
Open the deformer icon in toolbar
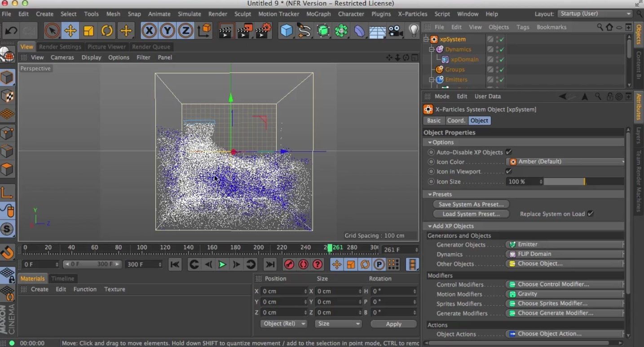click(x=360, y=31)
